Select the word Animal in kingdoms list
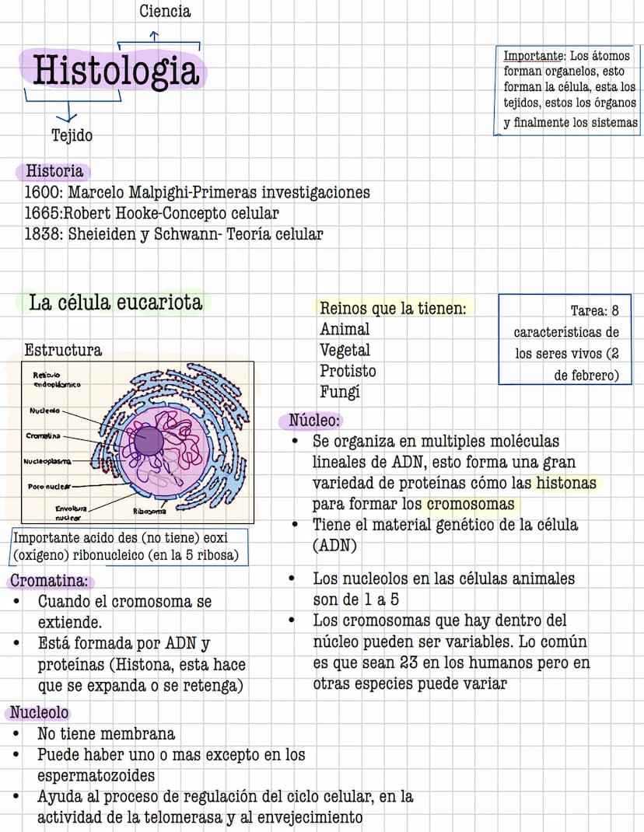 click(345, 329)
